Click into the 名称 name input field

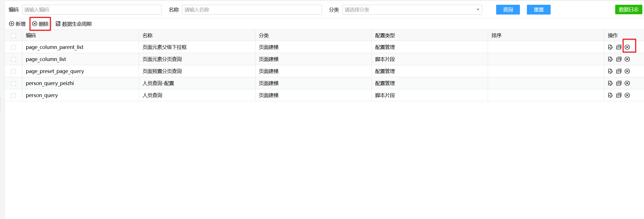252,10
